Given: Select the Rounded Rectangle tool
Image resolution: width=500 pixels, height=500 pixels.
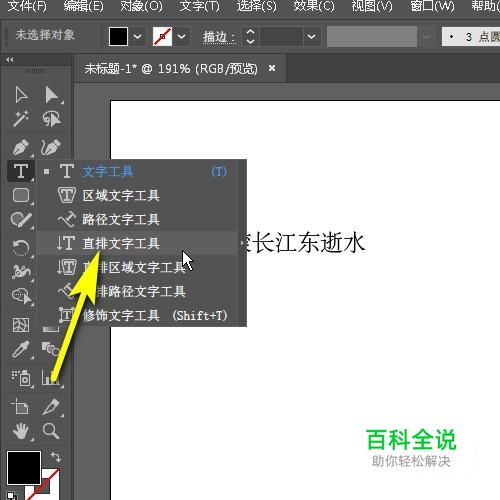Looking at the screenshot, I should tap(21, 195).
